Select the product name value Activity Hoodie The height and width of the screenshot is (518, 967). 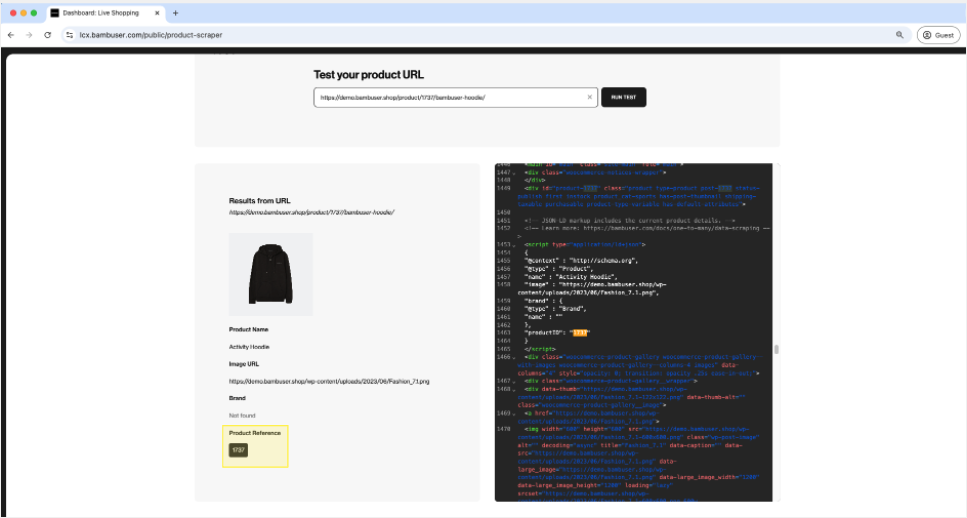249,347
